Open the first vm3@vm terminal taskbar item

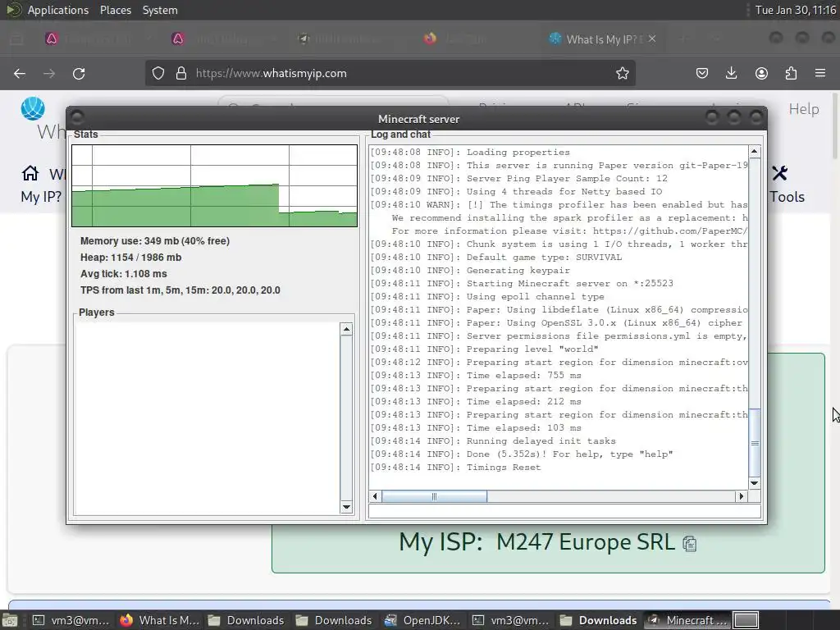(71, 620)
